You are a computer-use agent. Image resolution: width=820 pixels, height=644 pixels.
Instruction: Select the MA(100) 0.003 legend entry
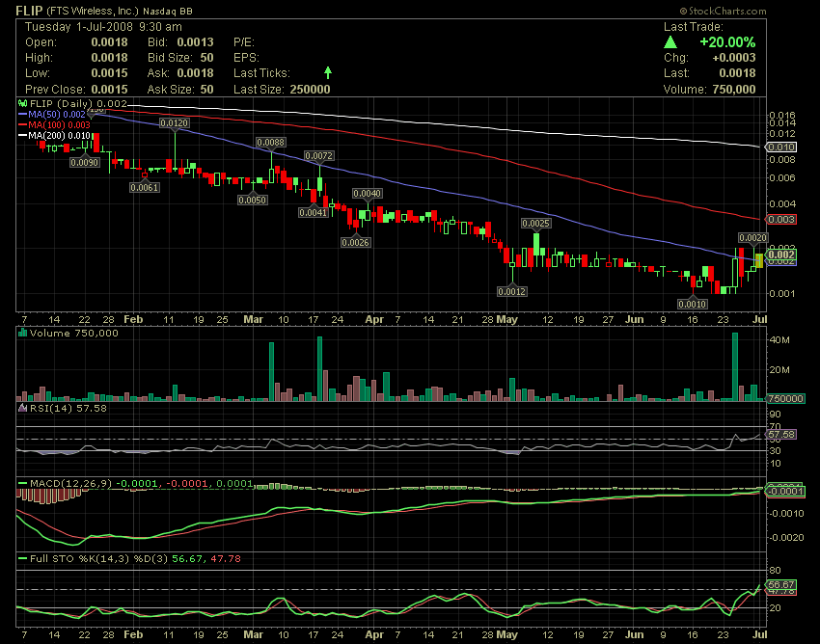pyautogui.click(x=54, y=125)
